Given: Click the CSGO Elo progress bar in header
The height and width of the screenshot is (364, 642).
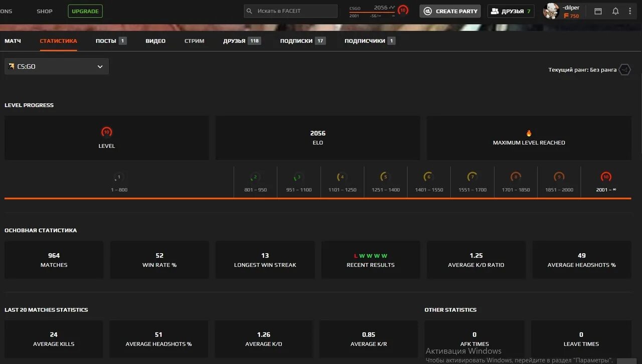Looking at the screenshot, I should pos(372,13).
